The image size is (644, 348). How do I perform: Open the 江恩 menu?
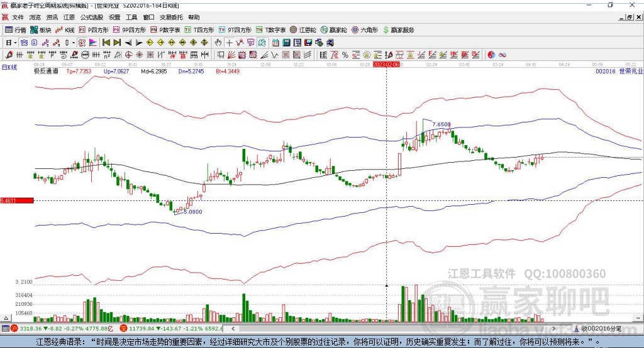pyautogui.click(x=69, y=17)
